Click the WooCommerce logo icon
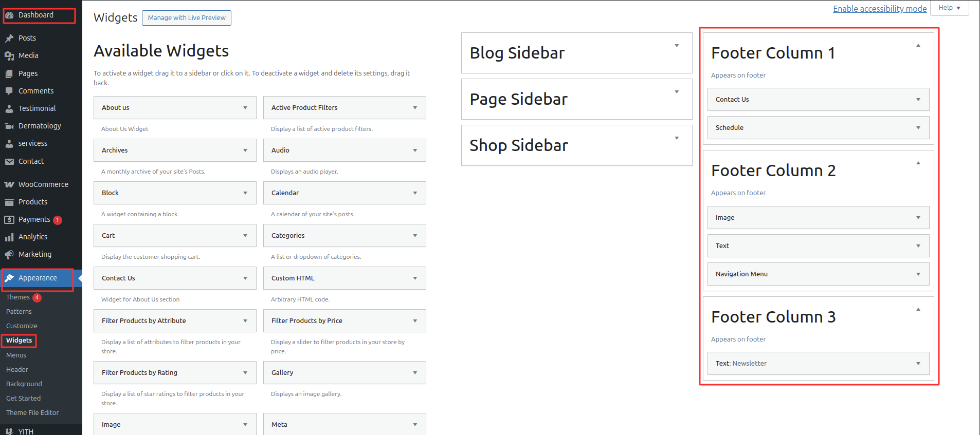This screenshot has width=980, height=435. pos(9,184)
